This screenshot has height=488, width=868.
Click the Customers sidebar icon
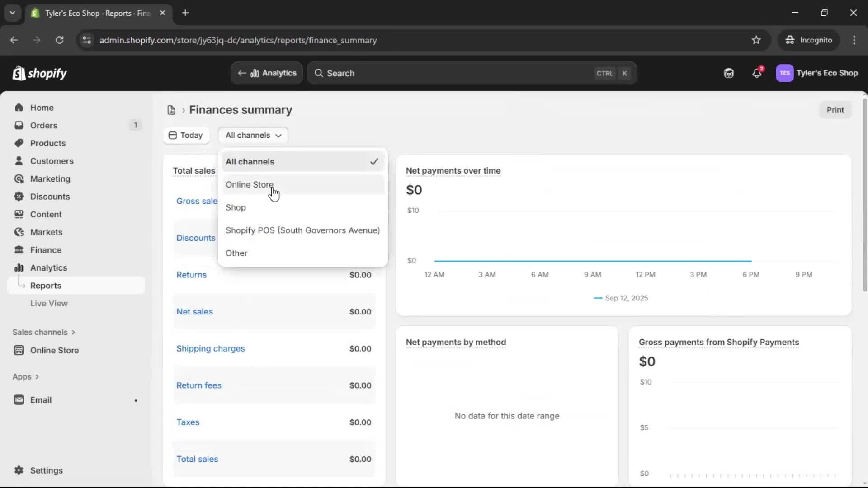[19, 160]
